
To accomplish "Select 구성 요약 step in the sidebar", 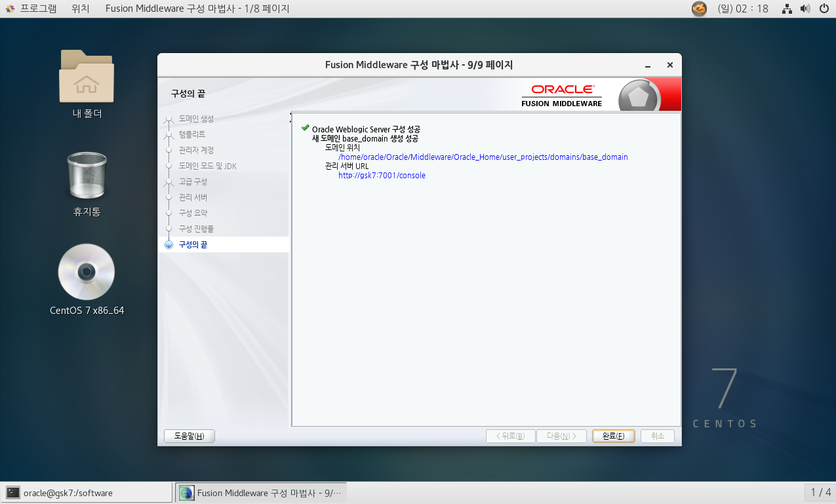I will tap(193, 213).
